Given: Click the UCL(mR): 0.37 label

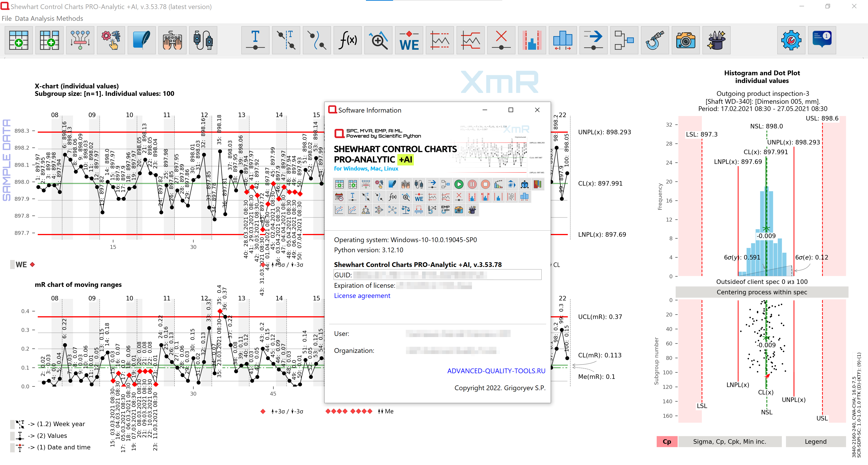Looking at the screenshot, I should (x=600, y=317).
